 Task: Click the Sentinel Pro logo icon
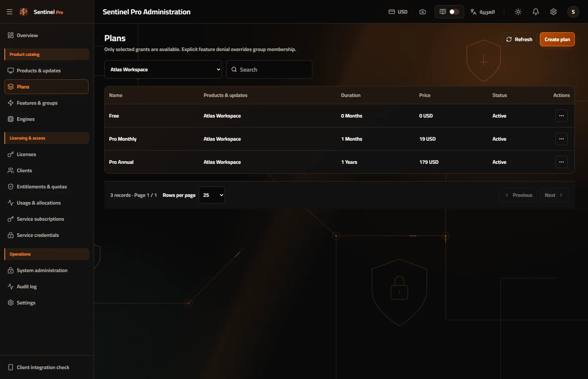tap(24, 12)
